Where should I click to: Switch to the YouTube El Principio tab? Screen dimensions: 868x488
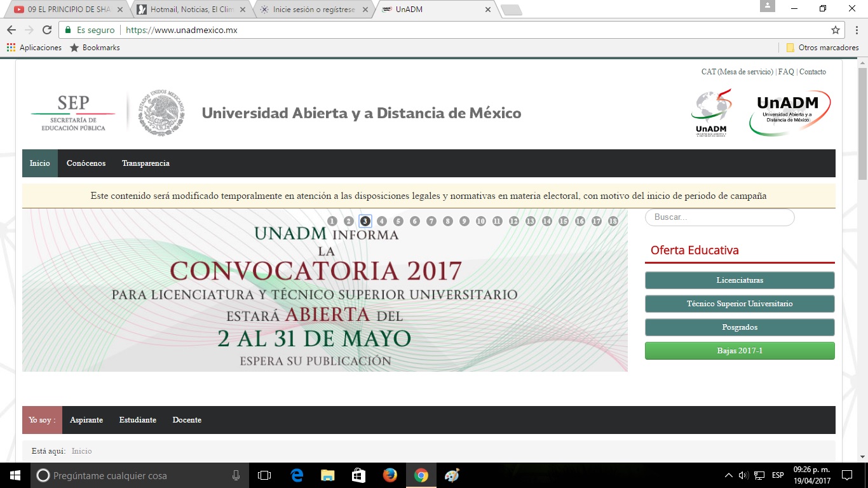[x=65, y=10]
